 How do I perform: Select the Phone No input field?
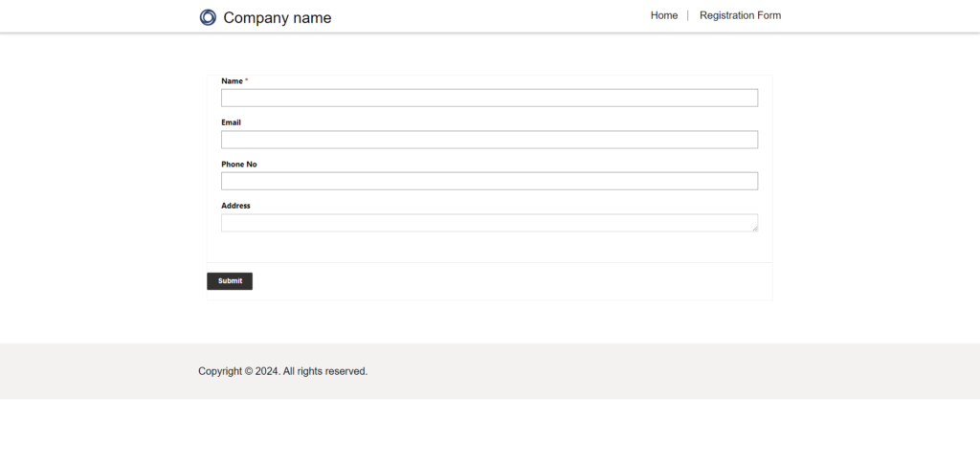[x=489, y=181]
